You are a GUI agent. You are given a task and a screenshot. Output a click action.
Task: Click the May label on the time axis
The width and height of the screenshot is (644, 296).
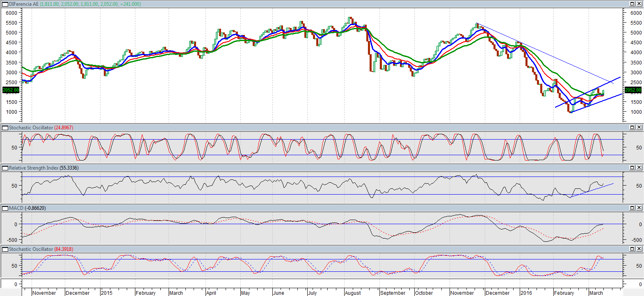tap(245, 293)
